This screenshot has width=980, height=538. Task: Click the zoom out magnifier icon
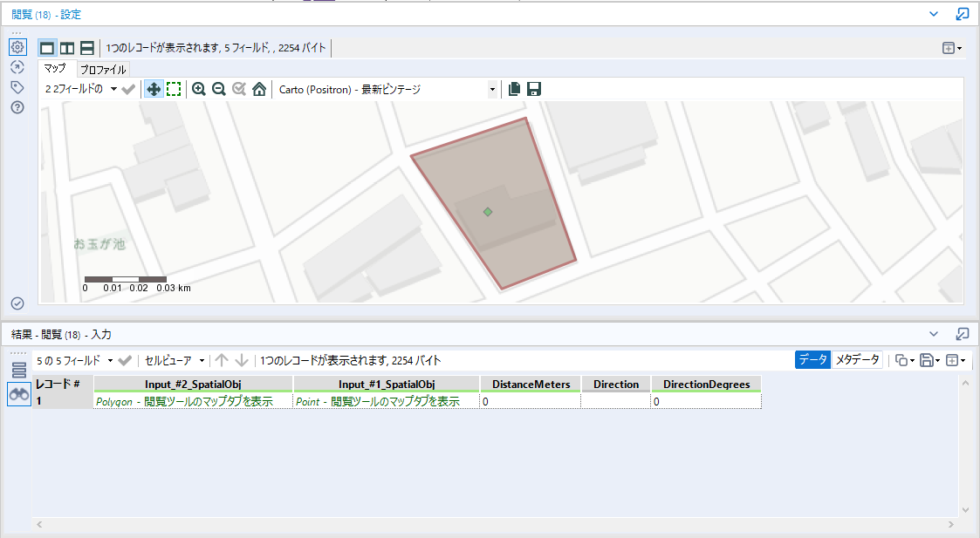(x=218, y=88)
